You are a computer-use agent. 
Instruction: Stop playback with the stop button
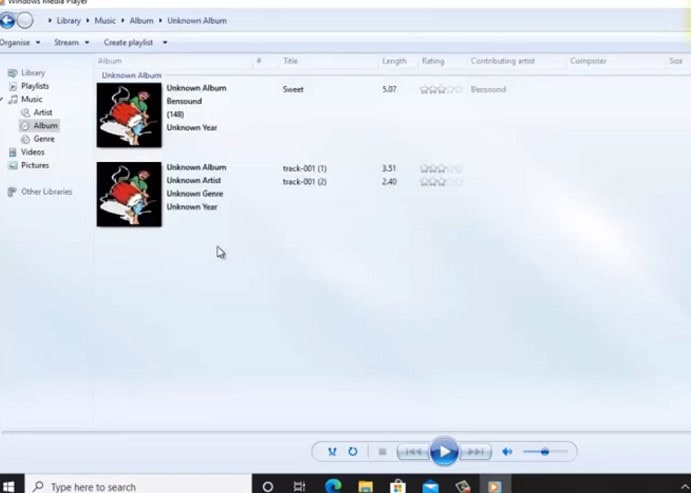pos(383,452)
